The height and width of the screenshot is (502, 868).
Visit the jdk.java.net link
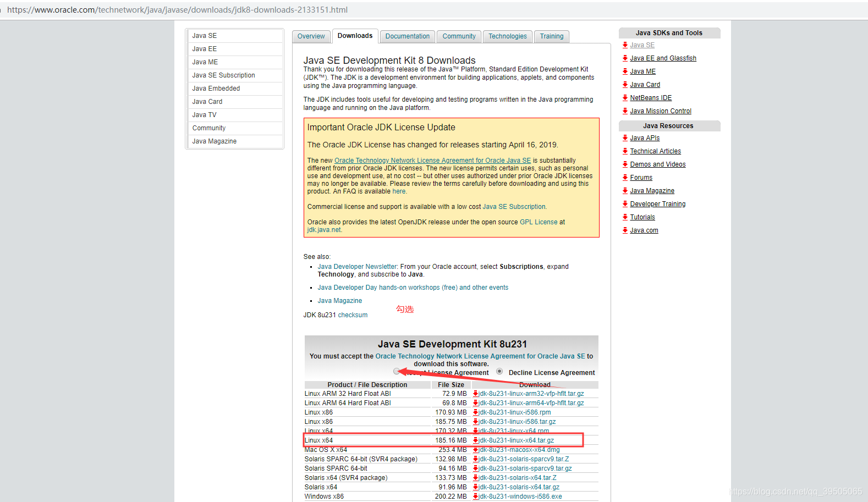pyautogui.click(x=325, y=230)
